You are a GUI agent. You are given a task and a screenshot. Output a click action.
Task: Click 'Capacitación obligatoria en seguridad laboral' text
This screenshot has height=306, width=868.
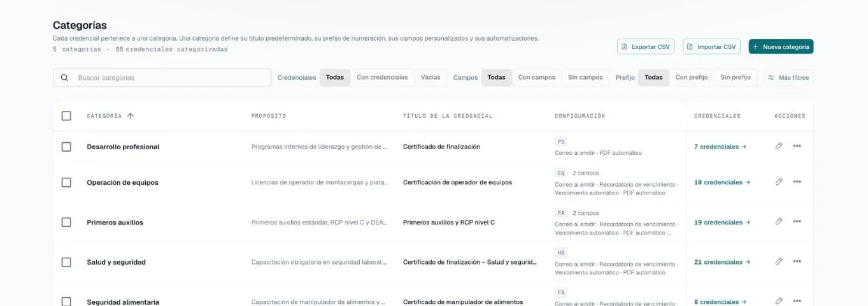tap(319, 262)
